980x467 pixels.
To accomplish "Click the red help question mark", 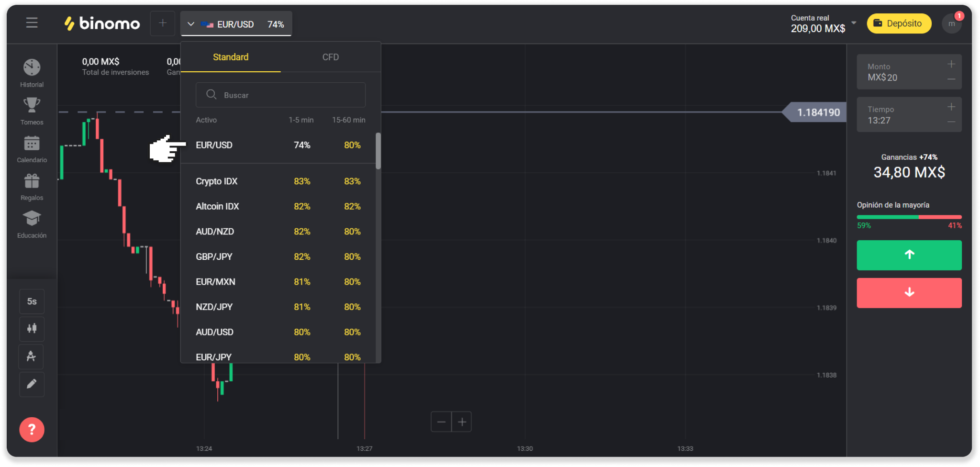I will [32, 430].
